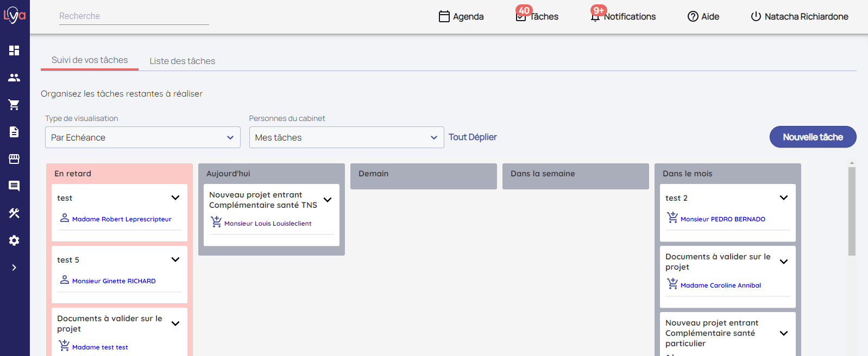This screenshot has width=868, height=356.
Task: Expand the 'test 2' task card
Action: (x=783, y=198)
